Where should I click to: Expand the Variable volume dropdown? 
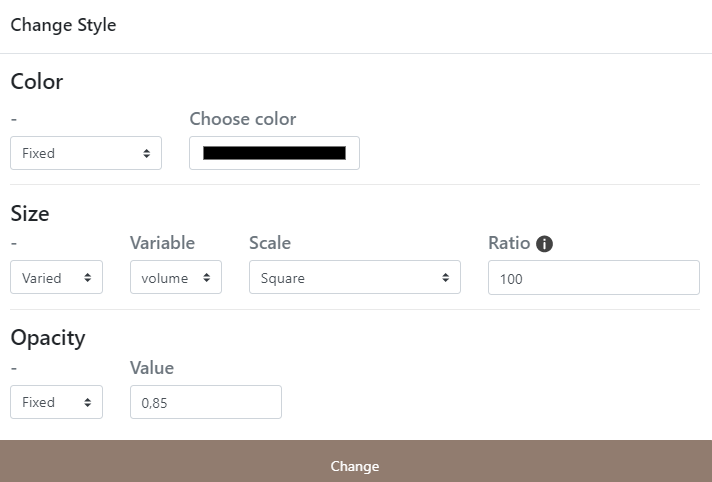(x=176, y=278)
